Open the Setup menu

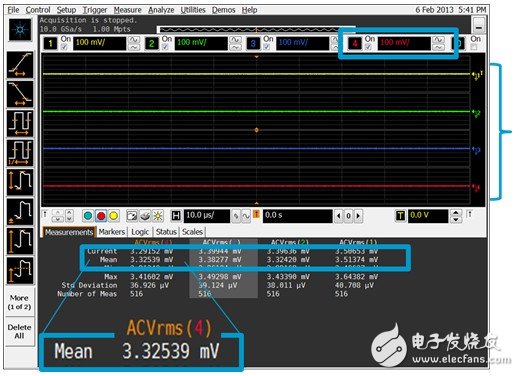point(66,10)
